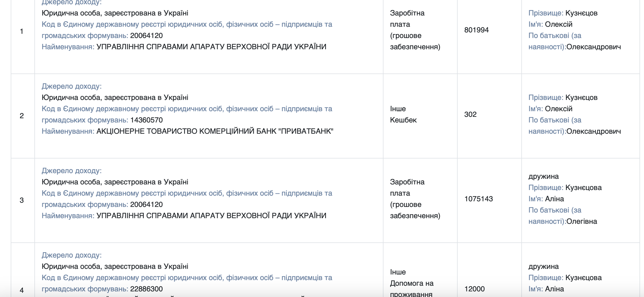The width and height of the screenshot is (644, 297).
Task: Click income amount 1075143
Action: click(x=478, y=199)
